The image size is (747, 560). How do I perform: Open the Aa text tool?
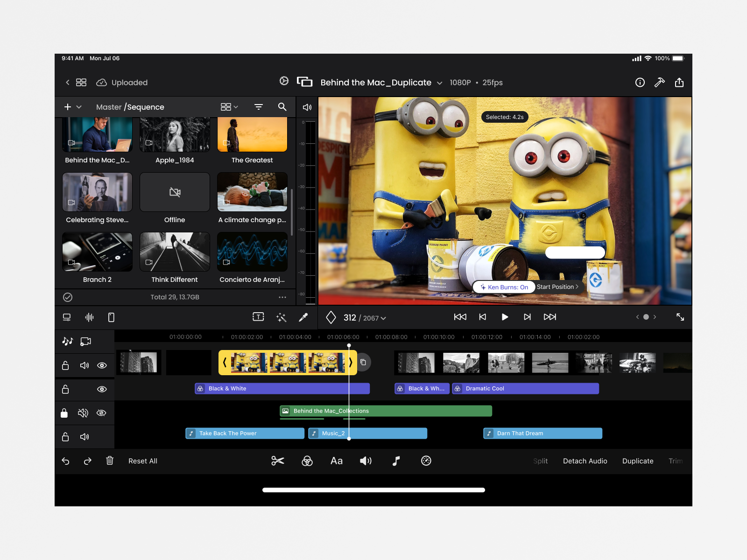click(337, 461)
